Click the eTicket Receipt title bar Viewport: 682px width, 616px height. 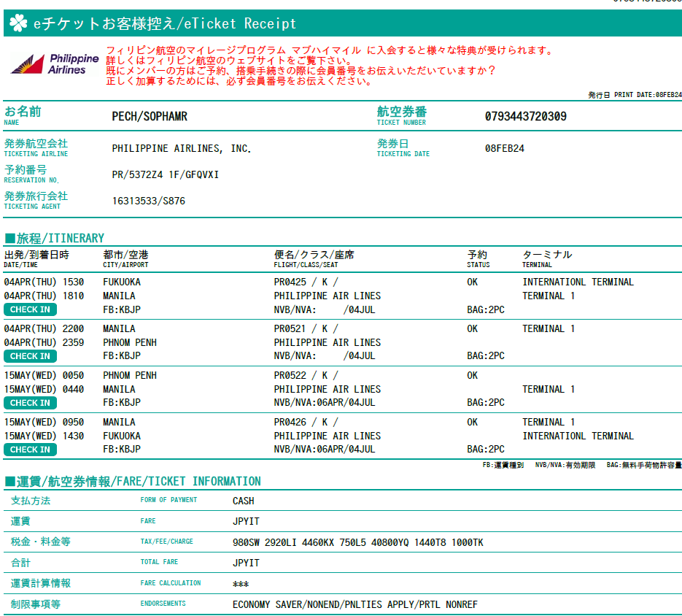click(341, 23)
